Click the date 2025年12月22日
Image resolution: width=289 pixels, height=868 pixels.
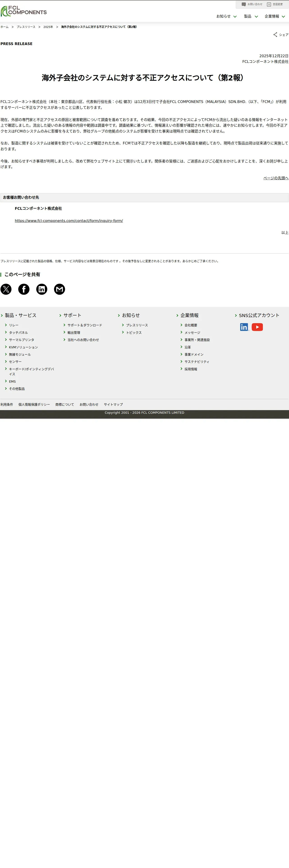tap(274, 56)
